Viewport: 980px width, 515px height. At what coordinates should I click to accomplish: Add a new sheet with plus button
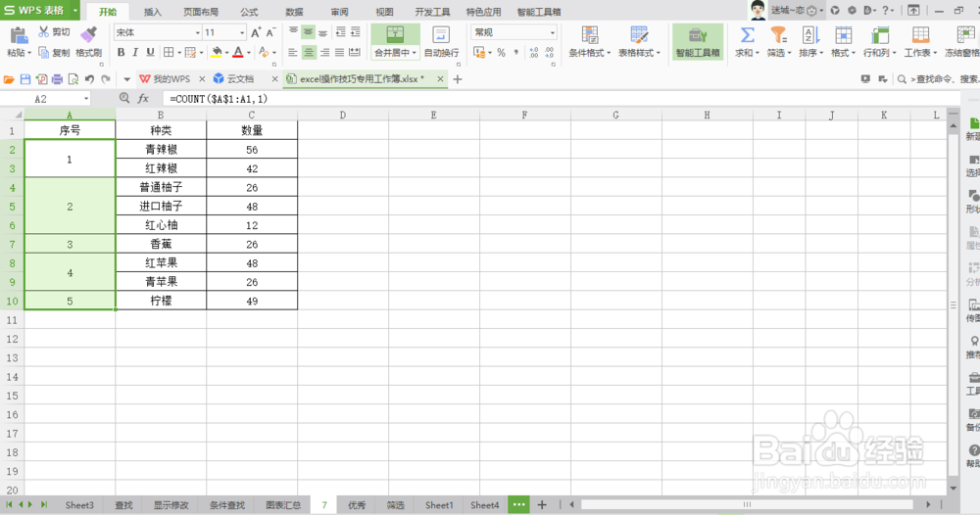coord(542,505)
